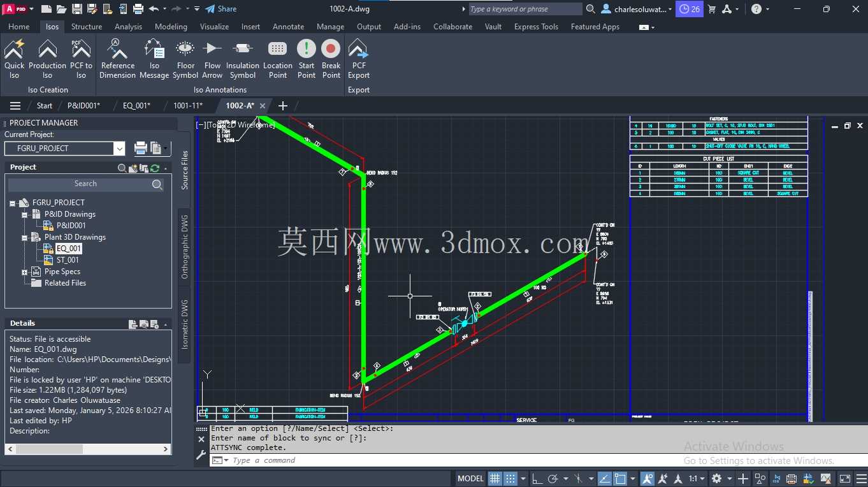Click the Quick Iso tool
This screenshot has height=487, width=868.
[x=14, y=59]
